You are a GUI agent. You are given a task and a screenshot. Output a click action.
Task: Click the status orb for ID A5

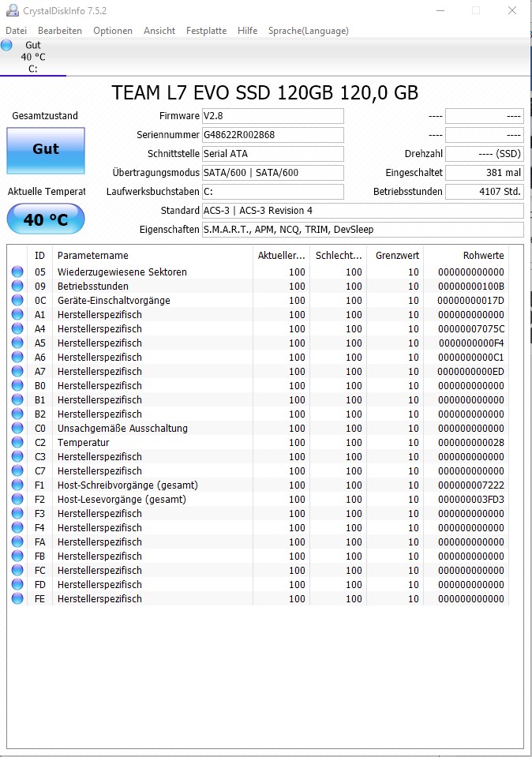(x=17, y=343)
